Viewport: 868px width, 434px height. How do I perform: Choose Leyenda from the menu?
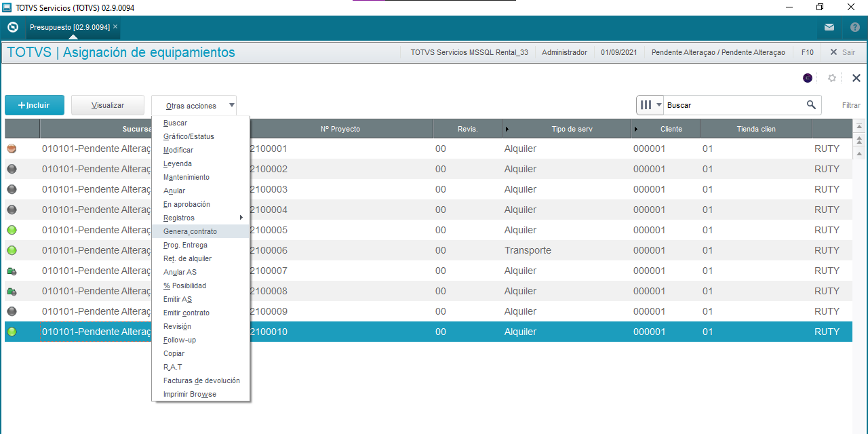tap(201, 163)
